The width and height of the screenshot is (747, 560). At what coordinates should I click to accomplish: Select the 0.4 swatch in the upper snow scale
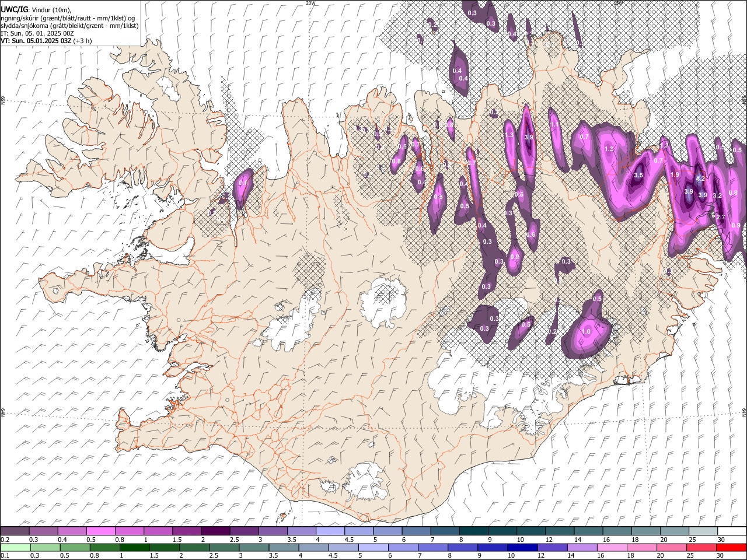tap(72, 531)
